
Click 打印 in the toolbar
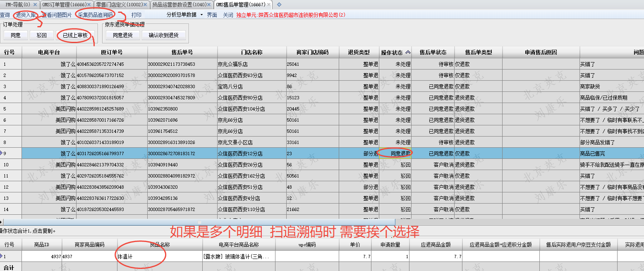click(136, 15)
